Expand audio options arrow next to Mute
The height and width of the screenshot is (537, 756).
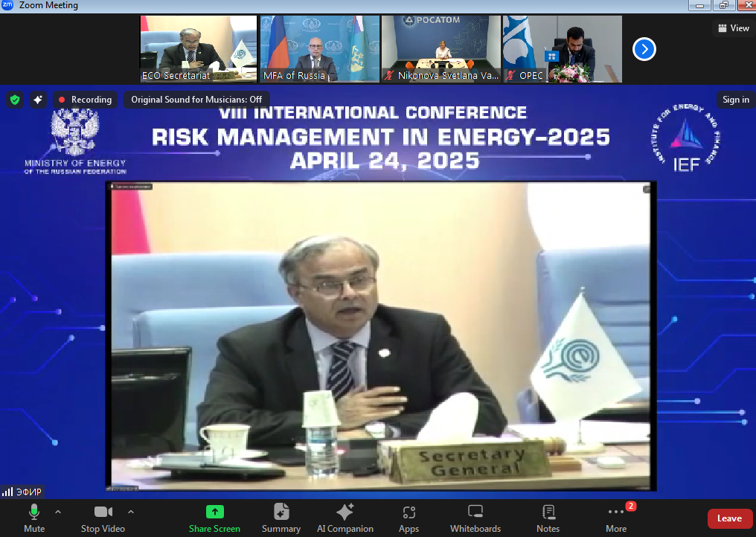(x=58, y=512)
